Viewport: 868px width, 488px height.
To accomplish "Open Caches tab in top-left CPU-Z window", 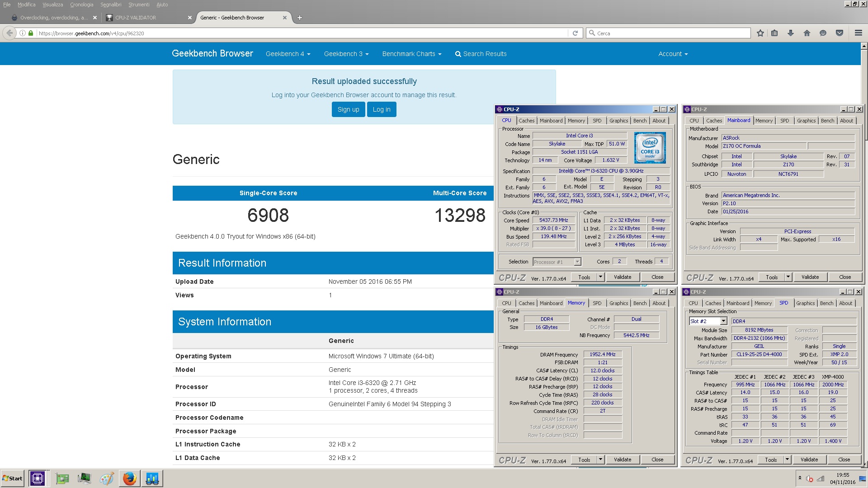I will (x=526, y=121).
